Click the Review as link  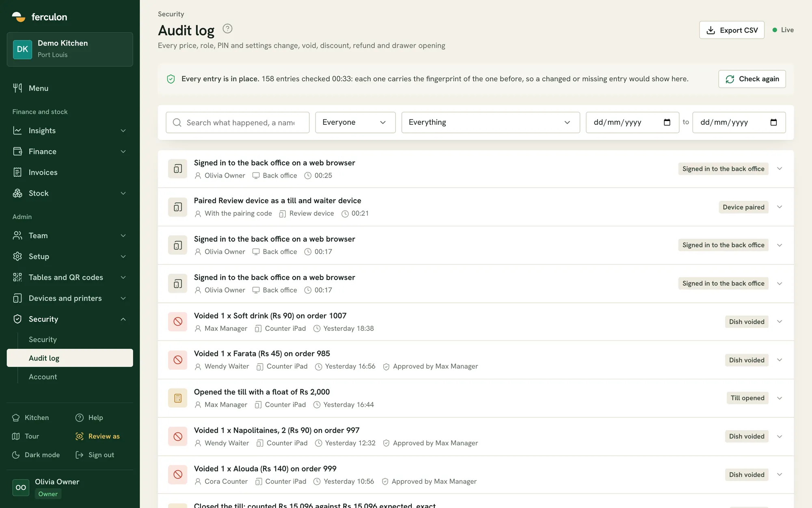[x=98, y=436]
